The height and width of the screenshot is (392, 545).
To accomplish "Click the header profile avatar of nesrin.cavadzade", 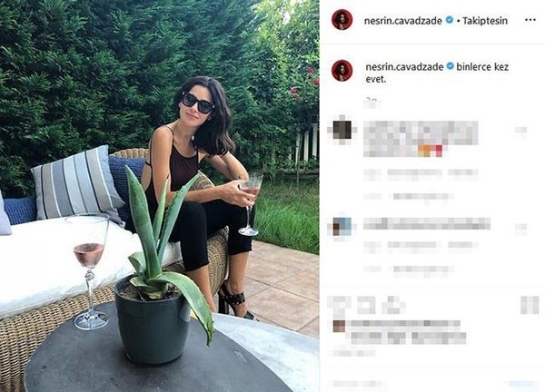I will [342, 19].
